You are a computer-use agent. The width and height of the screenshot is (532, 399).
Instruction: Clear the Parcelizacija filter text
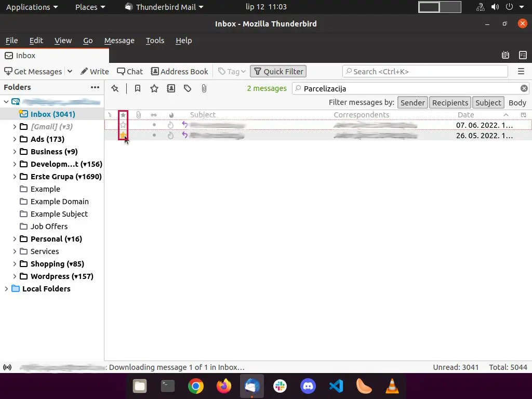[x=524, y=88]
